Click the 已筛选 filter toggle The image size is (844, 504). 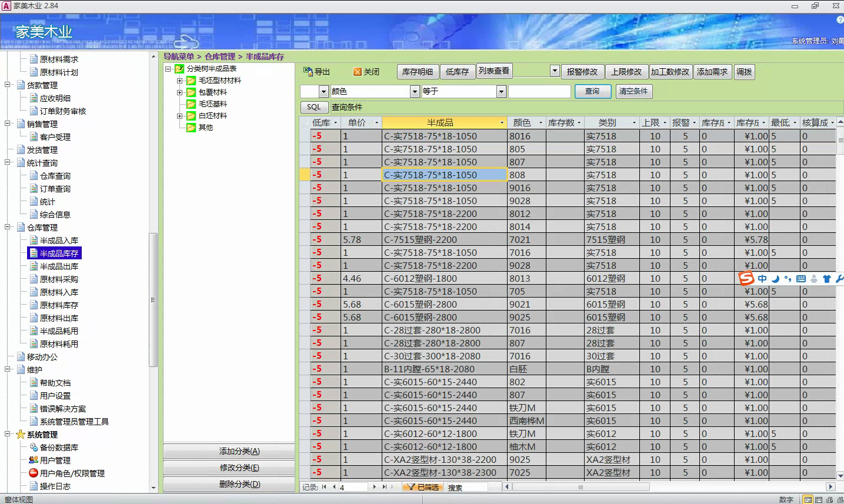423,487
